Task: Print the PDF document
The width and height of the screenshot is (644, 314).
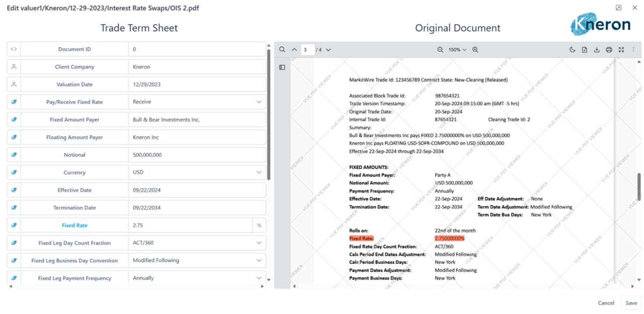Action: click(x=609, y=50)
